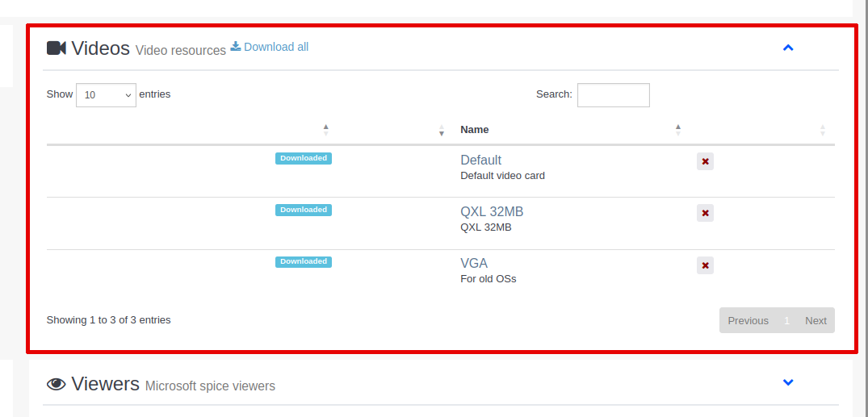Click the Downloaded badge for VGA
The height and width of the screenshot is (417, 868).
[x=304, y=261]
